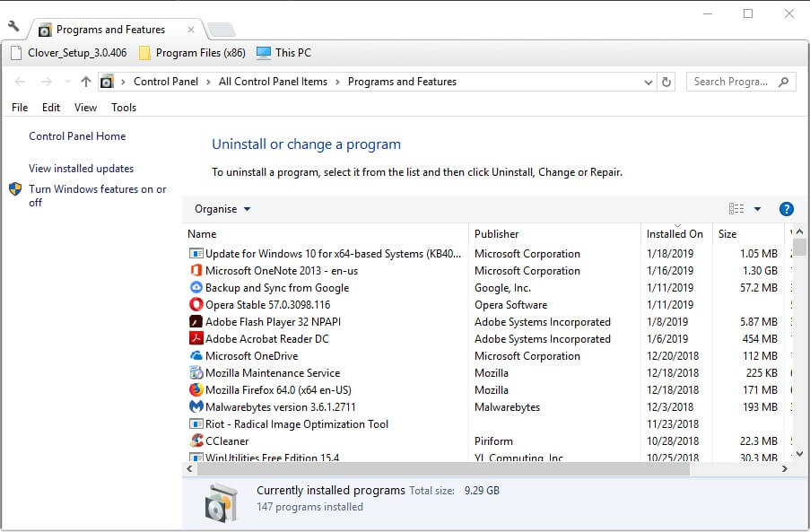This screenshot has width=810, height=532.
Task: Select the Mozilla Maintenance Service icon
Action: (196, 373)
